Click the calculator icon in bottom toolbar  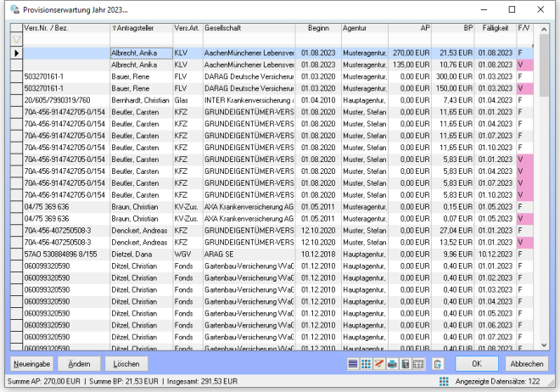click(x=406, y=364)
